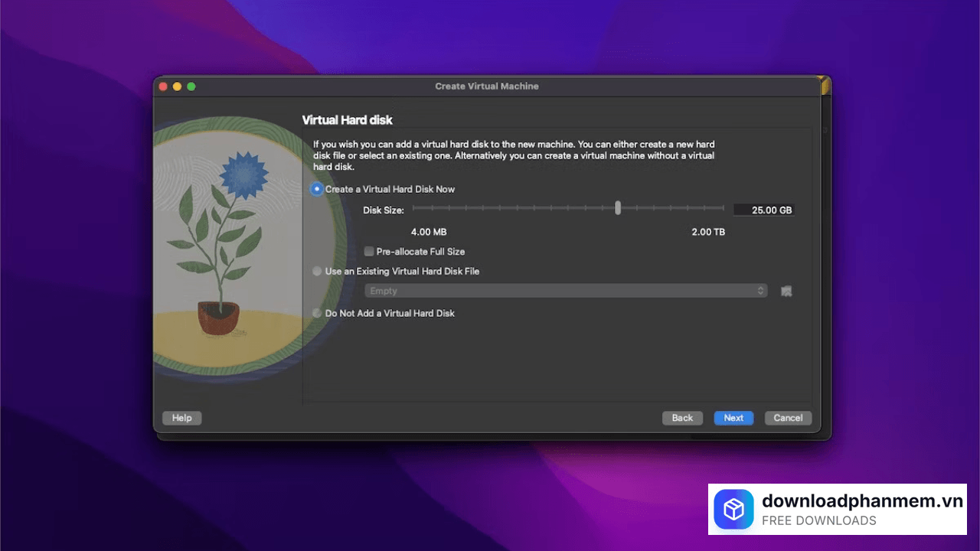Click the green zoom window button
980x551 pixels.
coord(190,86)
